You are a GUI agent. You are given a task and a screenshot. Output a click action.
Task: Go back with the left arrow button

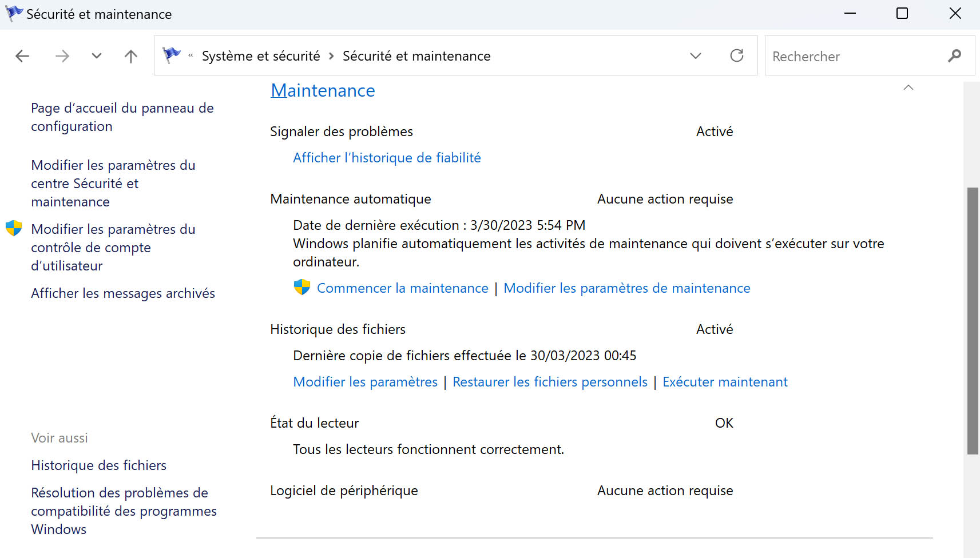22,56
